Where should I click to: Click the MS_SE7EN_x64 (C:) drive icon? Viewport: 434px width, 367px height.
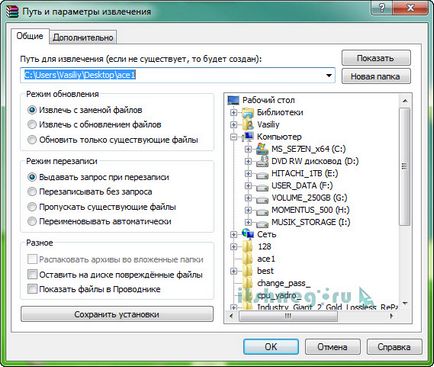point(262,149)
